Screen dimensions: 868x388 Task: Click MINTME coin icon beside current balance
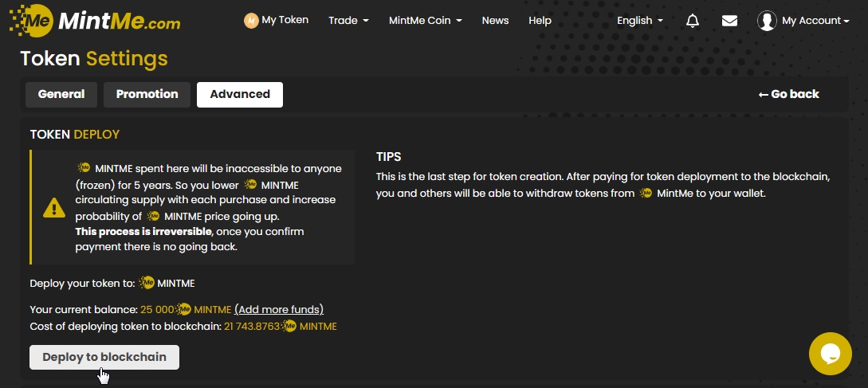184,309
